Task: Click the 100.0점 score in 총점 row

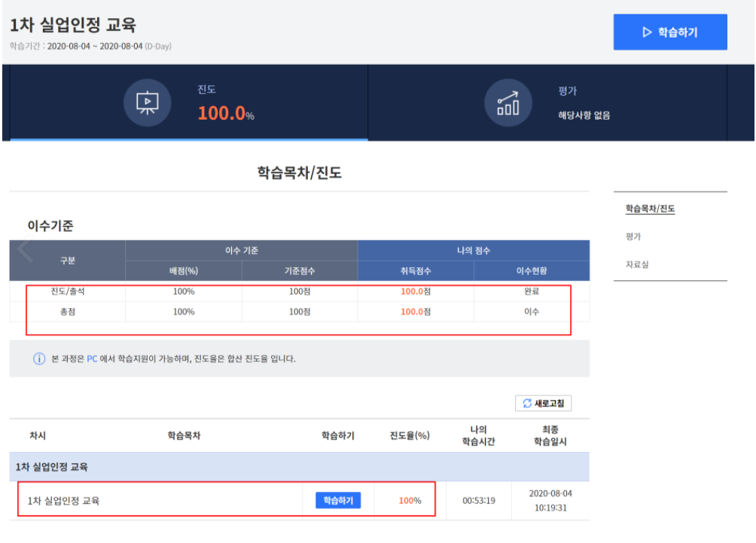Action: click(416, 312)
